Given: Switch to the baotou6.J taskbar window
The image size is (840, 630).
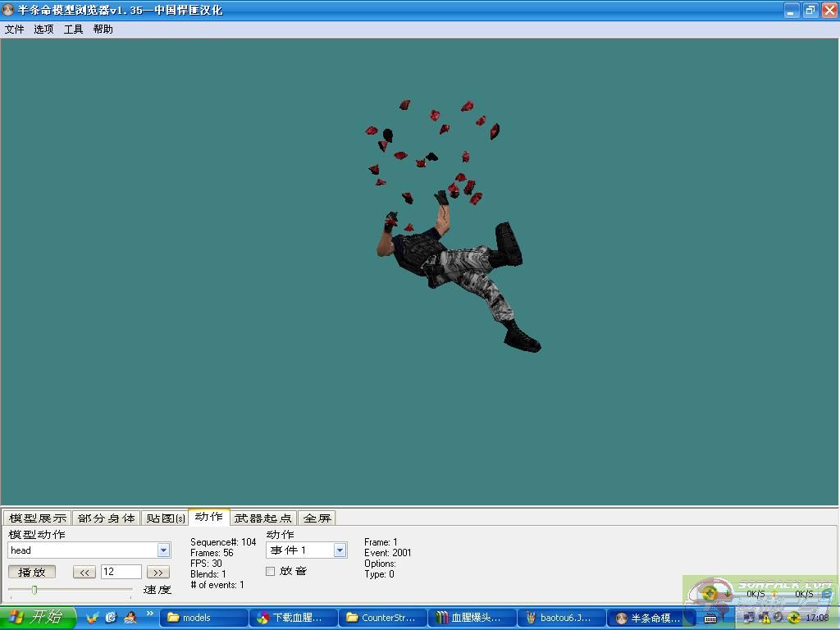Looking at the screenshot, I should coord(562,618).
